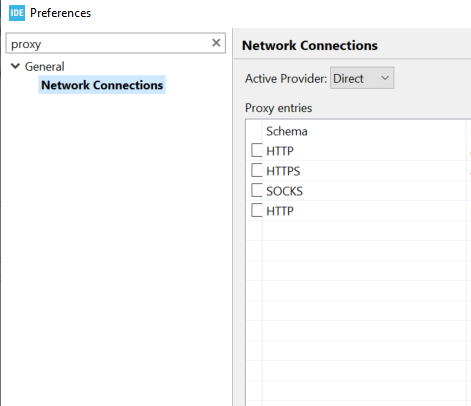
Task: Tick the HTTP checkbox below SOCKS
Action: (x=257, y=210)
